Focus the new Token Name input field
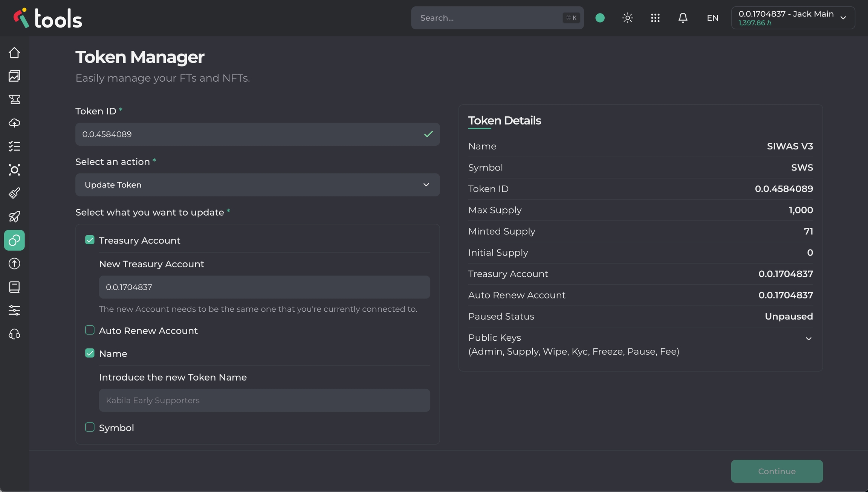The height and width of the screenshot is (492, 868). 264,400
